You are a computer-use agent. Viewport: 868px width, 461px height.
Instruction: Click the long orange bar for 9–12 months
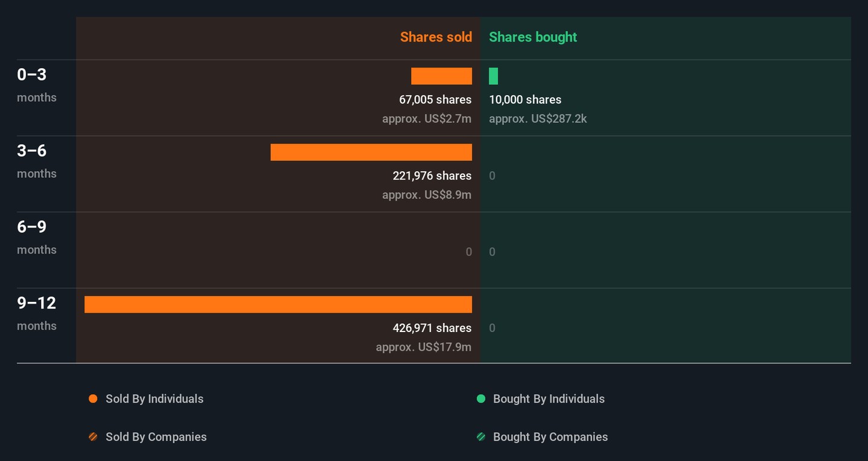pos(278,304)
